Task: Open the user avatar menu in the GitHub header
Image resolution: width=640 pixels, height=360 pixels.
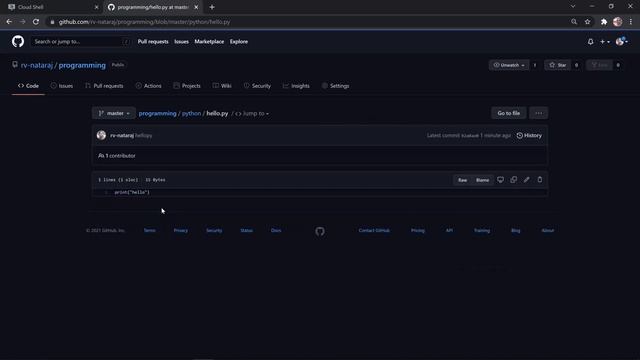Action: (x=621, y=42)
